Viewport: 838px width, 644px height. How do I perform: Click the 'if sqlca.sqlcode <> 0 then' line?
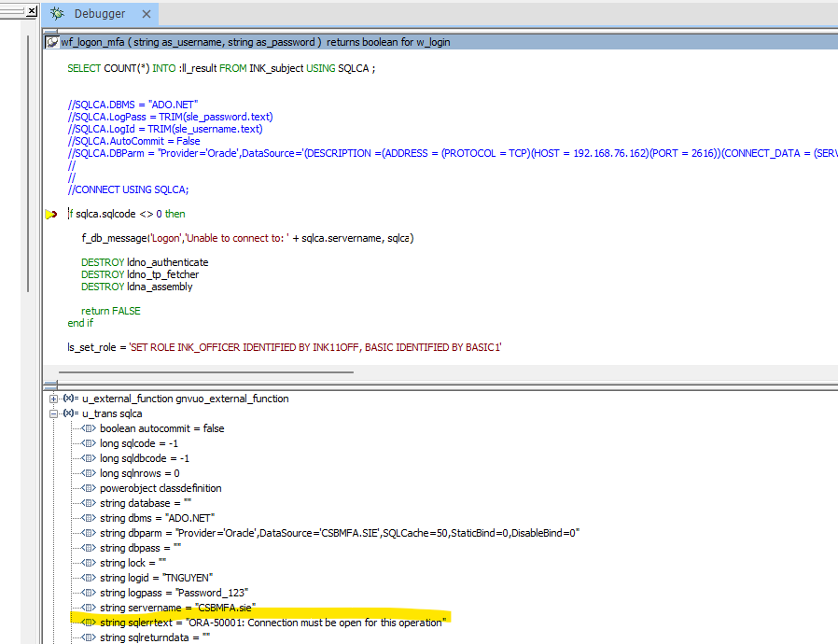coord(127,215)
